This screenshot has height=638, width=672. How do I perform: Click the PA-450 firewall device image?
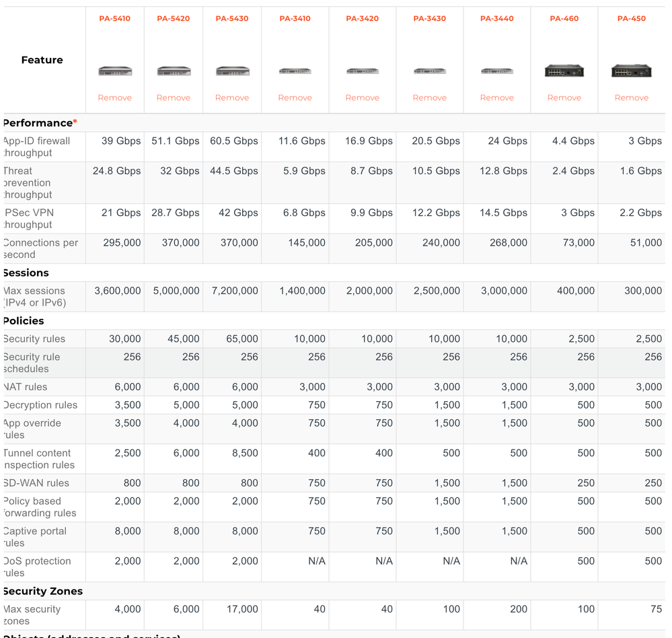pyautogui.click(x=632, y=70)
